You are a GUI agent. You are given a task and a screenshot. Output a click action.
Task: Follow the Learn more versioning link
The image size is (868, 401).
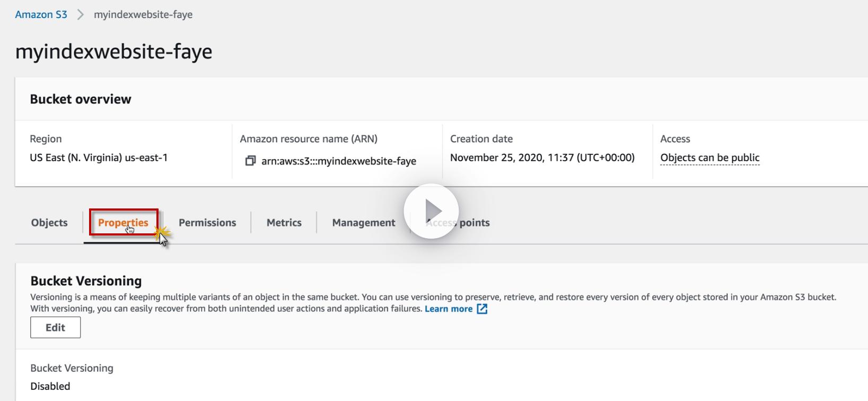pyautogui.click(x=449, y=309)
